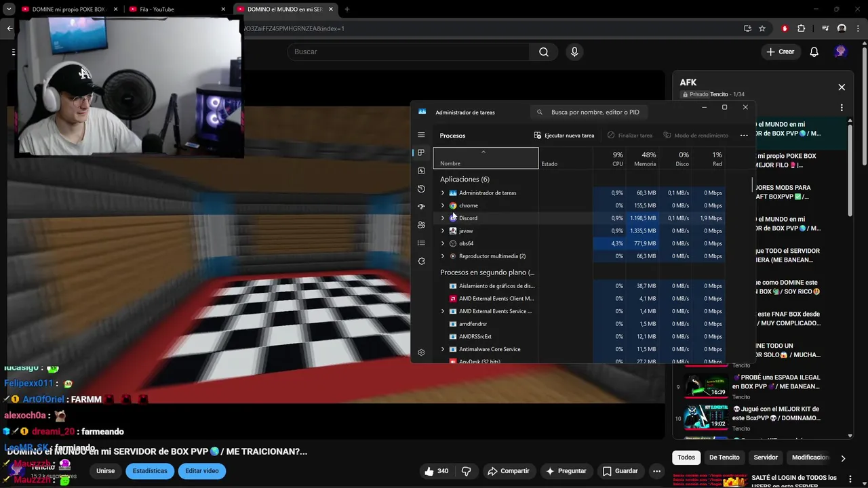Open Task Manager settings gear
The width and height of the screenshot is (868, 488).
tap(421, 352)
